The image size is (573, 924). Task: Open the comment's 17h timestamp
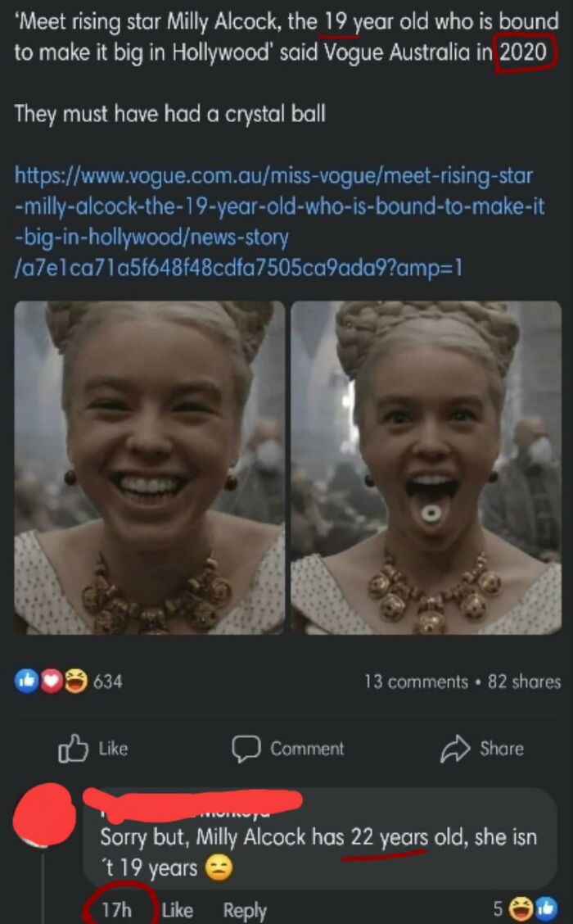click(x=117, y=910)
